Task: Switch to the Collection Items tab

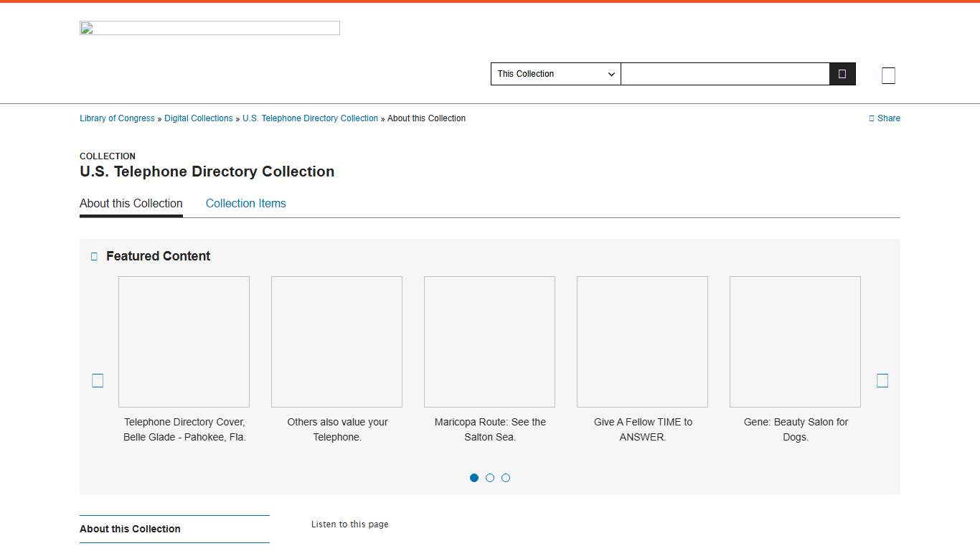Action: 245,203
